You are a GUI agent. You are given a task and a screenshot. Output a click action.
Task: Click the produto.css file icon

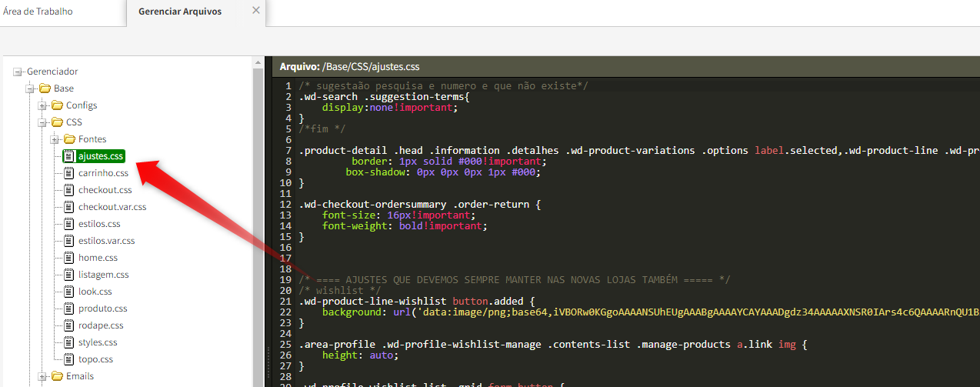(68, 309)
